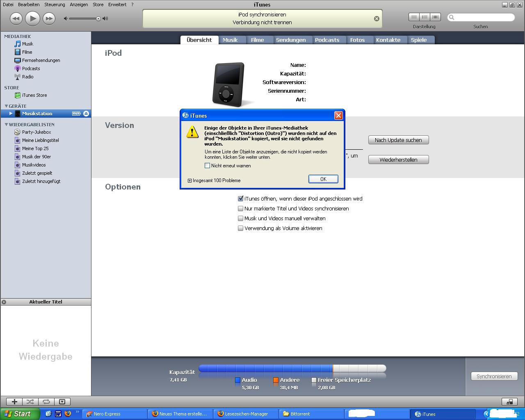This screenshot has width=525, height=420.
Task: Expand the Musikstation device tree
Action: point(11,114)
